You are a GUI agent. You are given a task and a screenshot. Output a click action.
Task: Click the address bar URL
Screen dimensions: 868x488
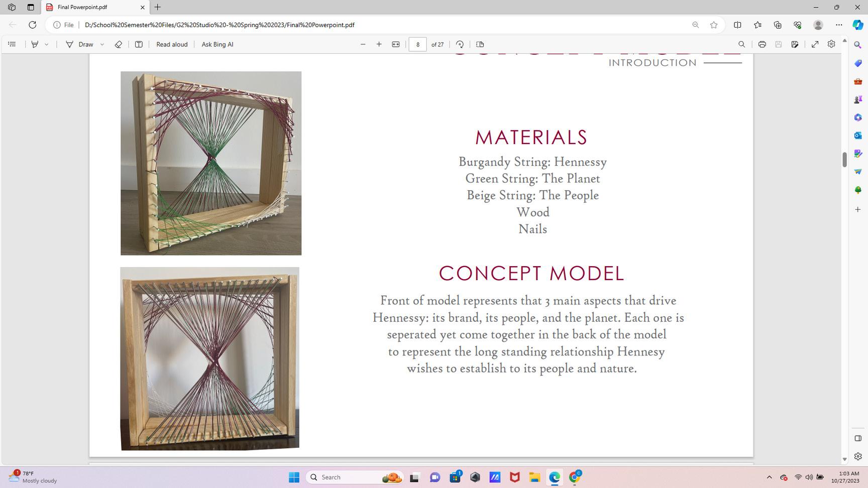click(220, 25)
